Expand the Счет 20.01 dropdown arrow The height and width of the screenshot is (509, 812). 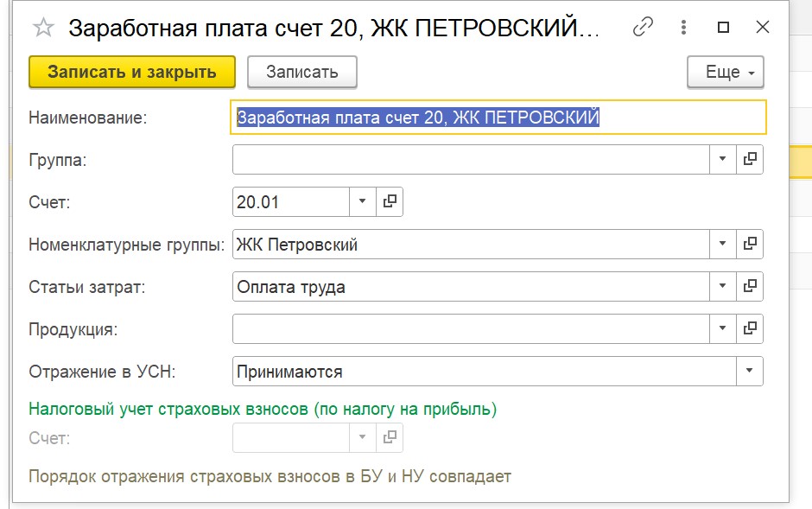pos(363,201)
